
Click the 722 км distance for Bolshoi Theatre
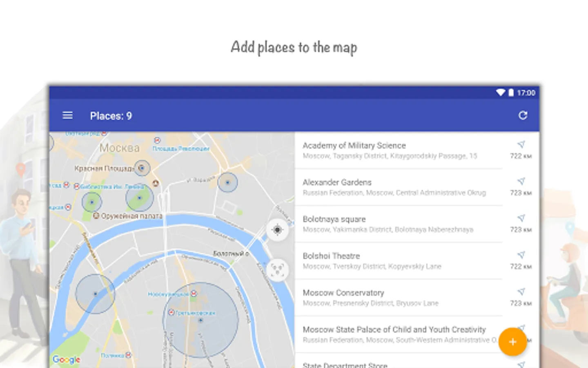521,267
